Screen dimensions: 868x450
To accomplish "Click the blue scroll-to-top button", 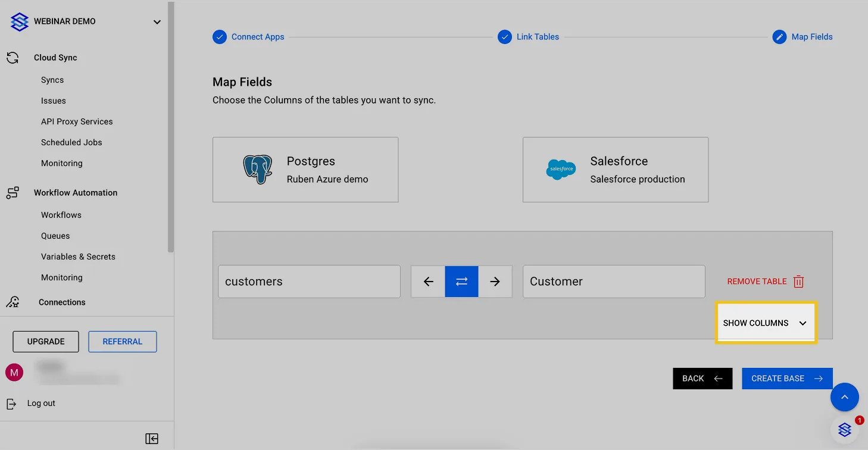I will 845,397.
